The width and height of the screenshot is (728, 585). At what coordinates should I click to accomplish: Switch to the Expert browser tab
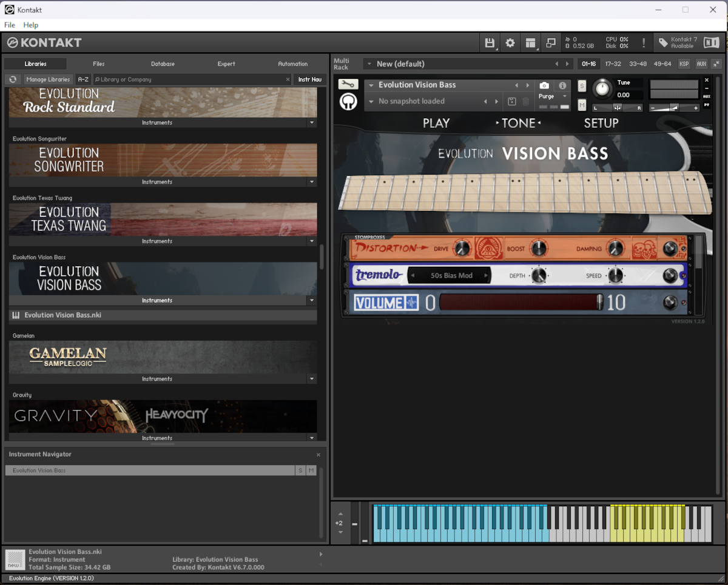(x=226, y=64)
